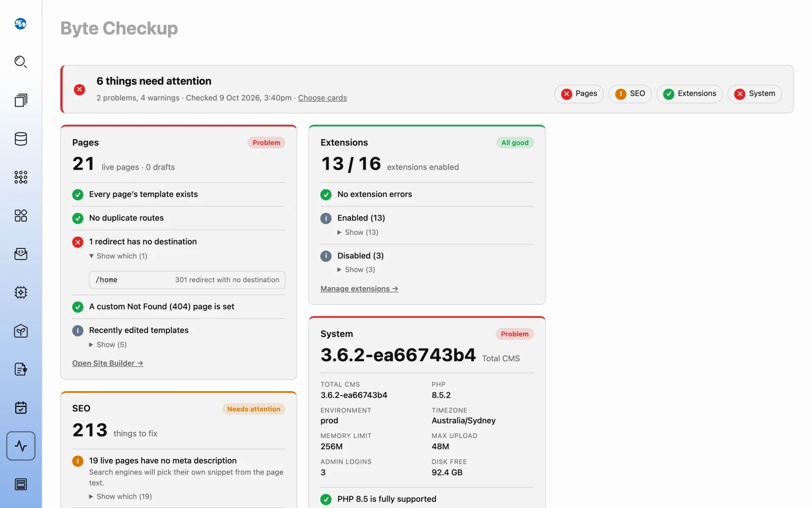812x508 pixels.
Task: Click 'A custom Not Found (404) page is set'
Action: click(x=179, y=307)
